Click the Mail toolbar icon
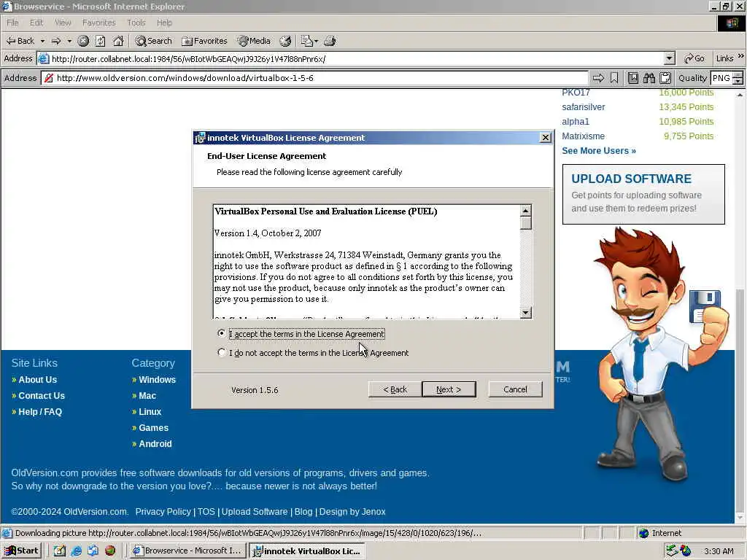The image size is (747, 560). click(306, 41)
